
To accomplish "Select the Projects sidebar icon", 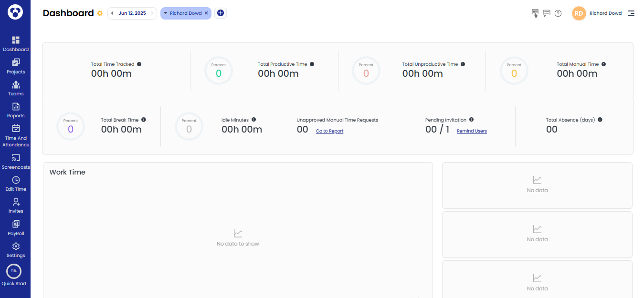I will click(16, 66).
